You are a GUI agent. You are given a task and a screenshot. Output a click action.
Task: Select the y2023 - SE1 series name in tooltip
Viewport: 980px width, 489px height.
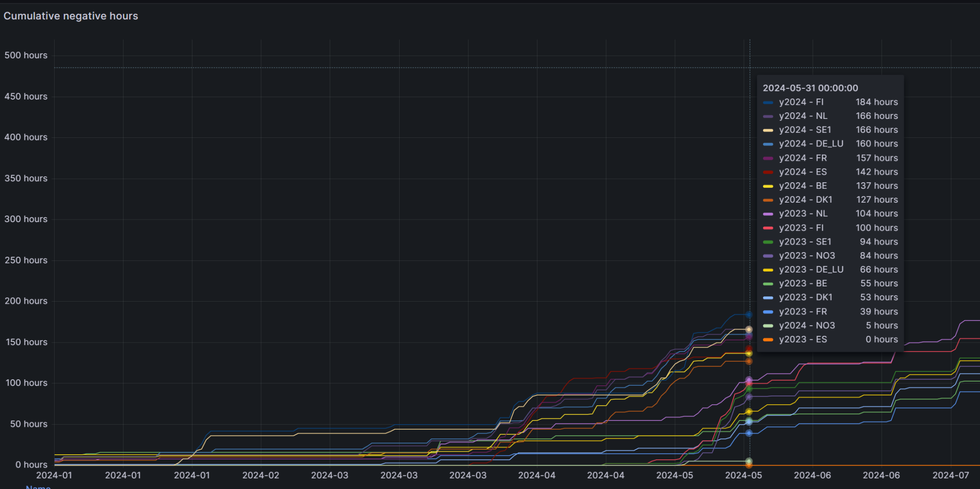[x=805, y=241]
